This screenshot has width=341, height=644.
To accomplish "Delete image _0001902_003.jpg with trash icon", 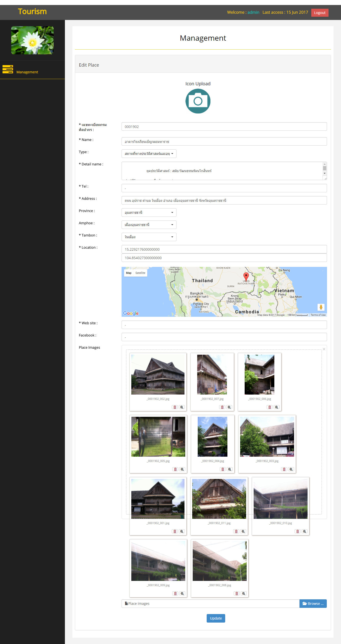I will click(x=284, y=469).
